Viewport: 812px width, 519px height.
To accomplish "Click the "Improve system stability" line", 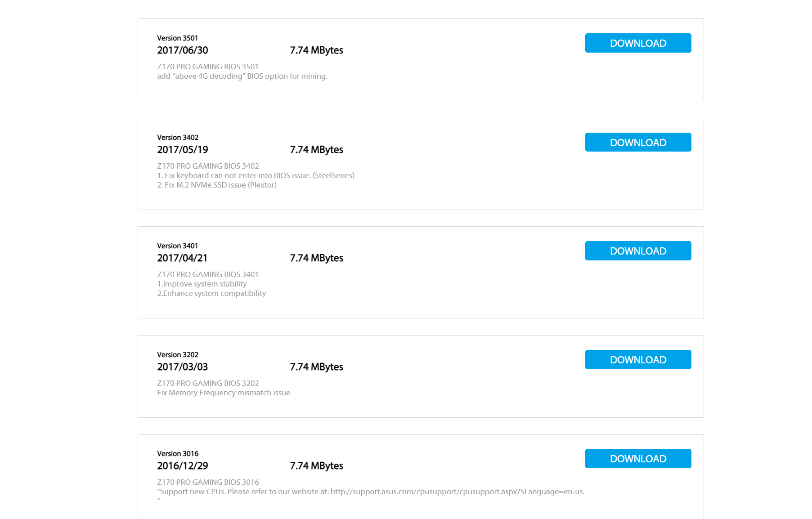I will click(202, 284).
